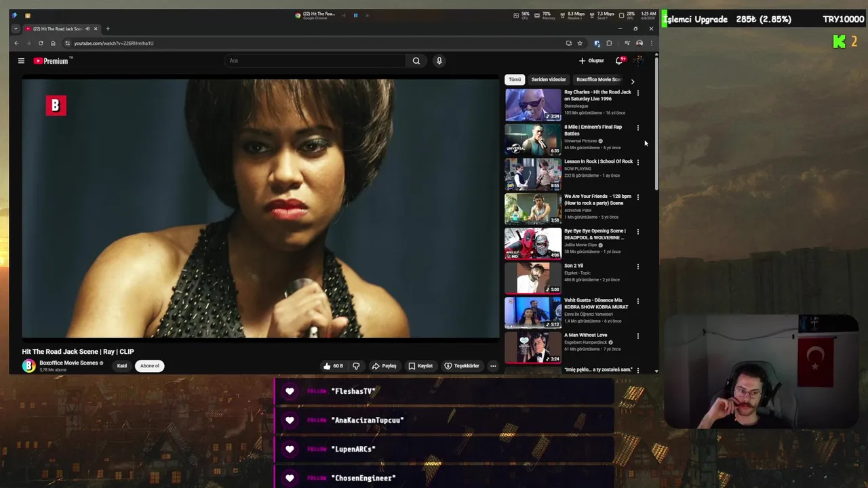Open options for We Are Your Friends

(x=637, y=197)
